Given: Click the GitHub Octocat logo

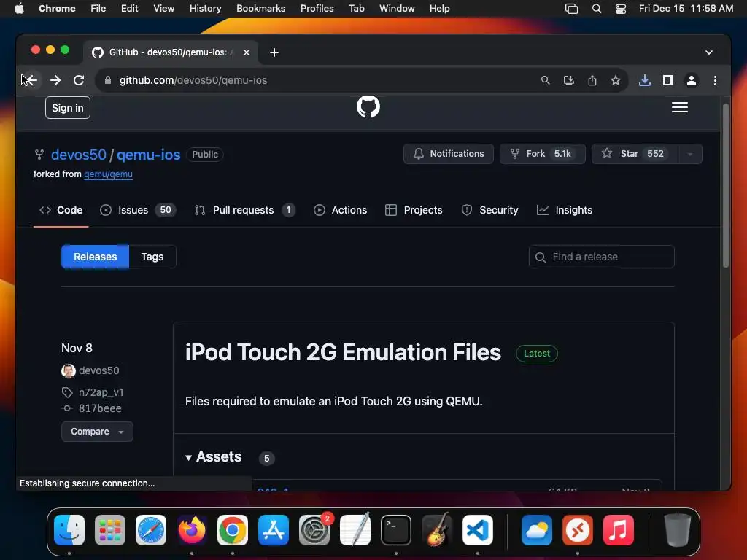Looking at the screenshot, I should pos(368,106).
